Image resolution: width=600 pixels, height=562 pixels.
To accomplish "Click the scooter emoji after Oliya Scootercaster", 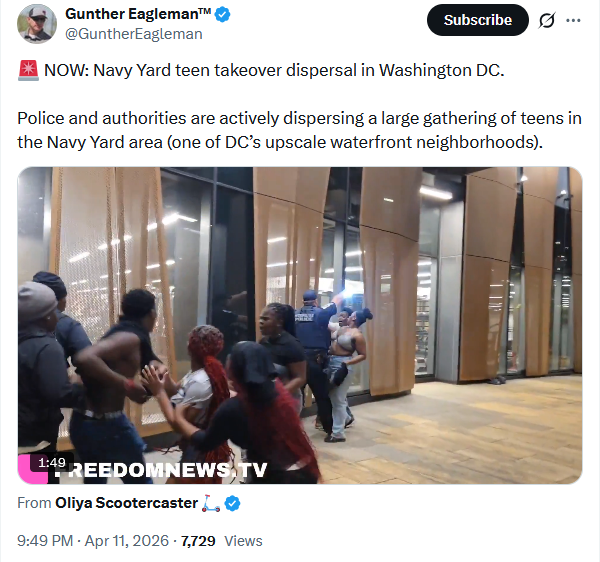I will tap(211, 503).
